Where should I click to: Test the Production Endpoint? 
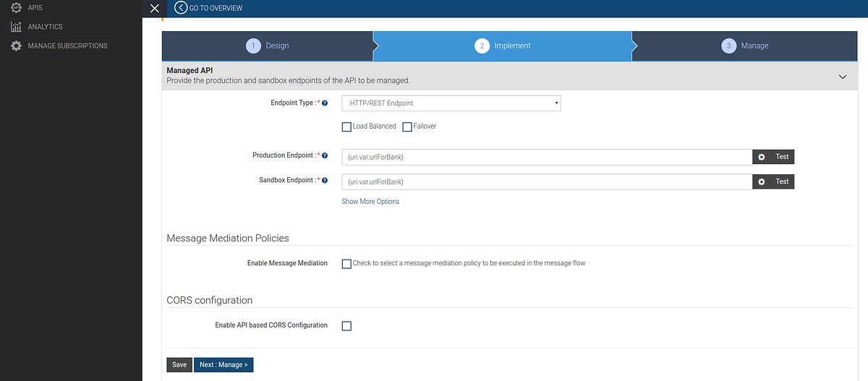pyautogui.click(x=782, y=157)
